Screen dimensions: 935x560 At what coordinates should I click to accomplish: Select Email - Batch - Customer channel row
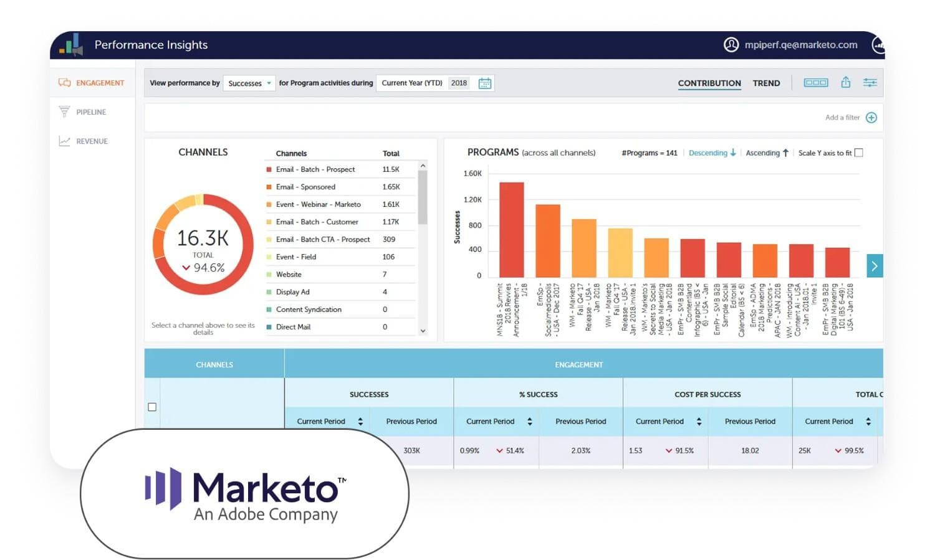coord(340,222)
